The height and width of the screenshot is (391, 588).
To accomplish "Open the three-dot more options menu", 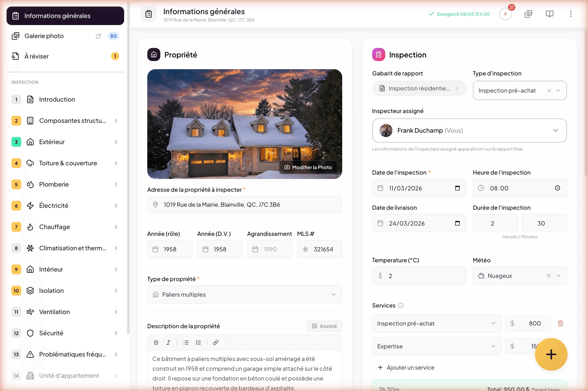I will (571, 14).
